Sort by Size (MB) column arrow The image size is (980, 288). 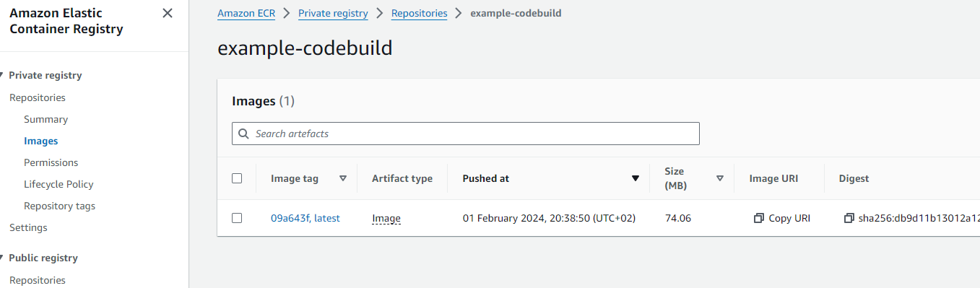click(x=720, y=178)
